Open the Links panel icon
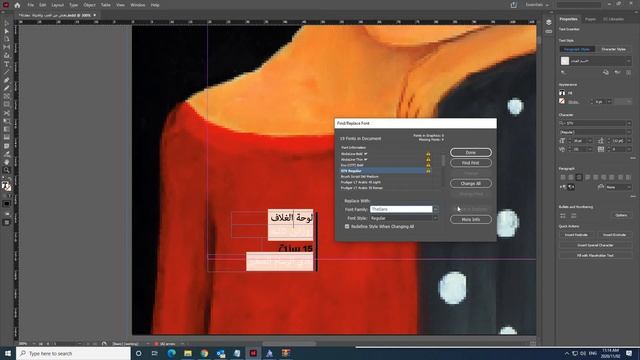Image resolution: width=640 pixels, height=360 pixels. click(x=549, y=31)
